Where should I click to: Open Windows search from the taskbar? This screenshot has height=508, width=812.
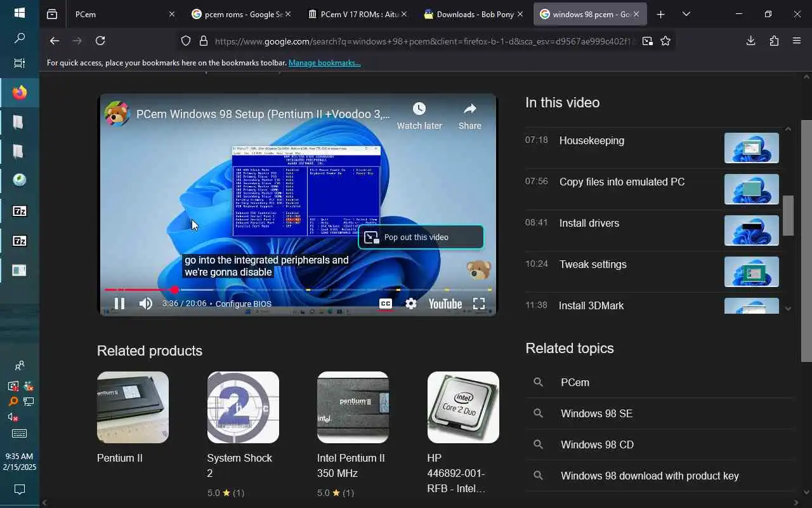coord(19,39)
